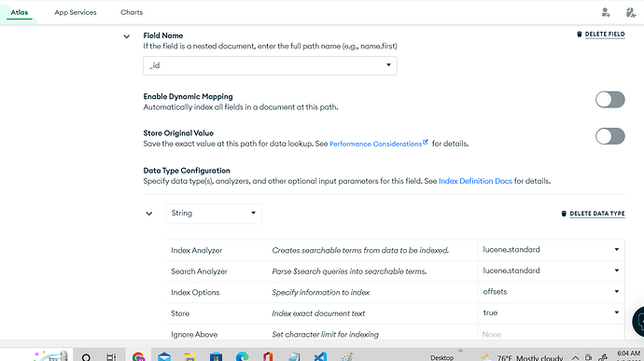Click the Delete Field trash icon
644x361 pixels.
(x=579, y=35)
